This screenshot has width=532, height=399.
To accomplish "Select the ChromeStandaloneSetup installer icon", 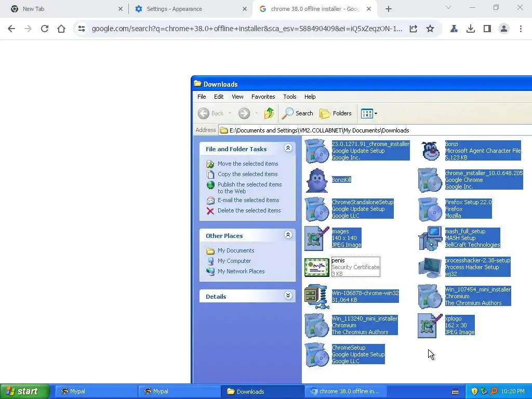I will coord(317,209).
